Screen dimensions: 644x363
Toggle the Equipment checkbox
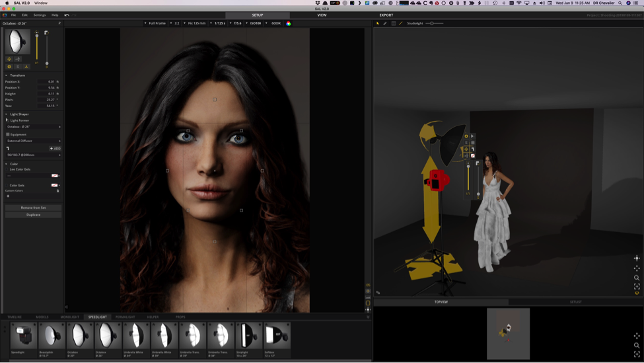(8, 134)
